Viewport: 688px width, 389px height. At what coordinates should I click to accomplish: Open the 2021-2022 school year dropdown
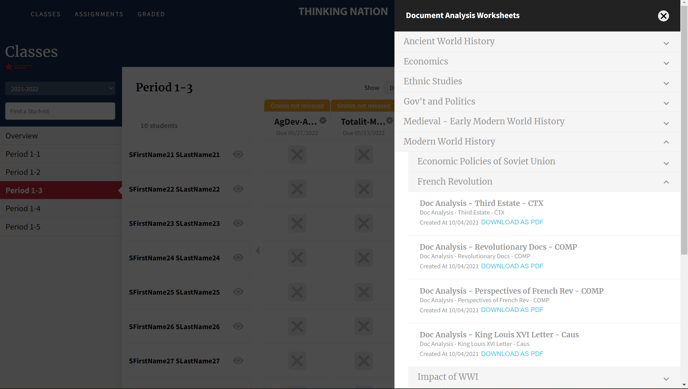point(60,89)
